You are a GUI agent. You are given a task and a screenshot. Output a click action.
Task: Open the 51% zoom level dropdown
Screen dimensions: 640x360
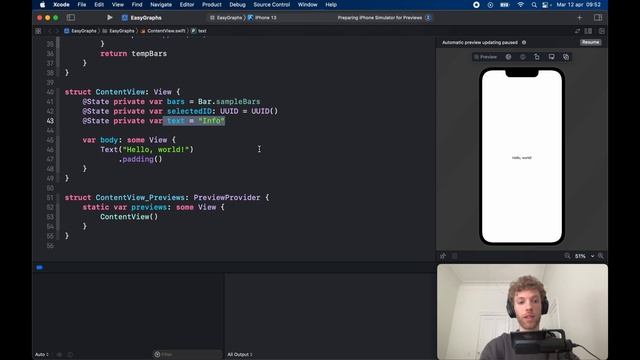pyautogui.click(x=584, y=256)
